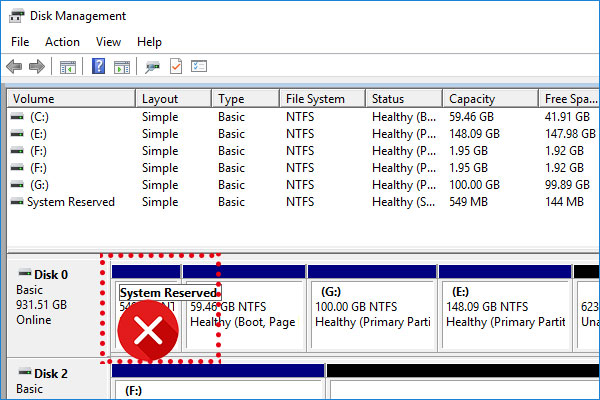The height and width of the screenshot is (400, 600).
Task: Click Healthy (B... status of (C:) row
Action: click(x=404, y=117)
